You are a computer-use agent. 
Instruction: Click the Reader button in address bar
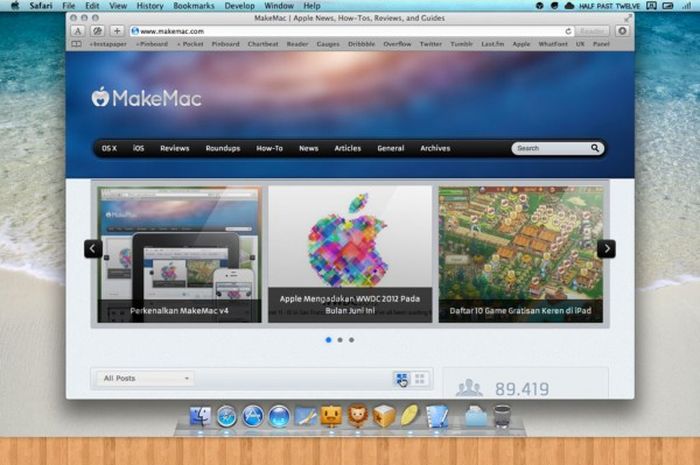(592, 31)
